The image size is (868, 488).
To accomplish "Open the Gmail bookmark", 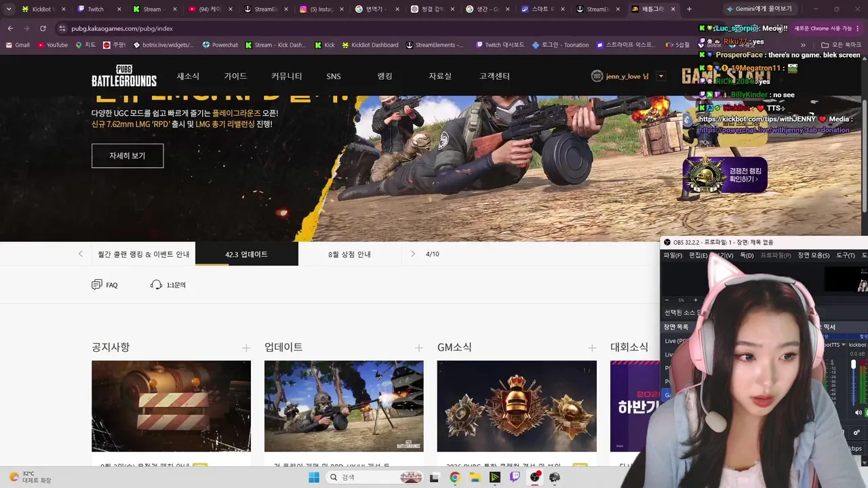I will click(x=18, y=45).
